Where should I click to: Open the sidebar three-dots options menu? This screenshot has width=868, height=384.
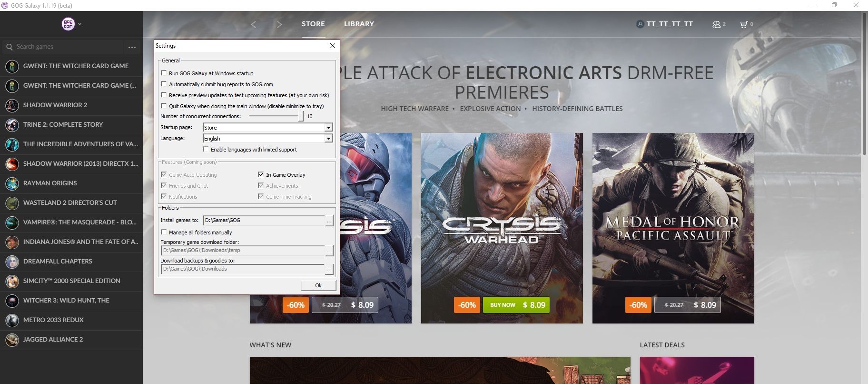pos(132,47)
